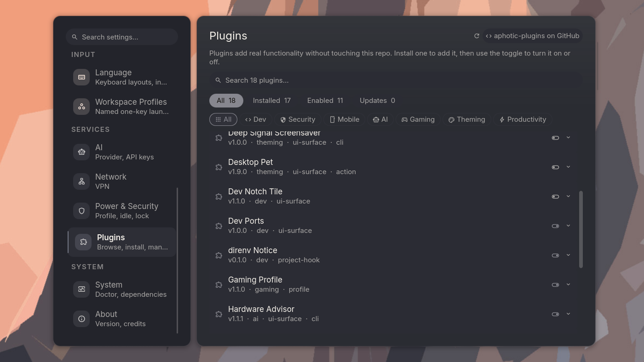Toggle the direnv Notice plugin switch

[555, 255]
